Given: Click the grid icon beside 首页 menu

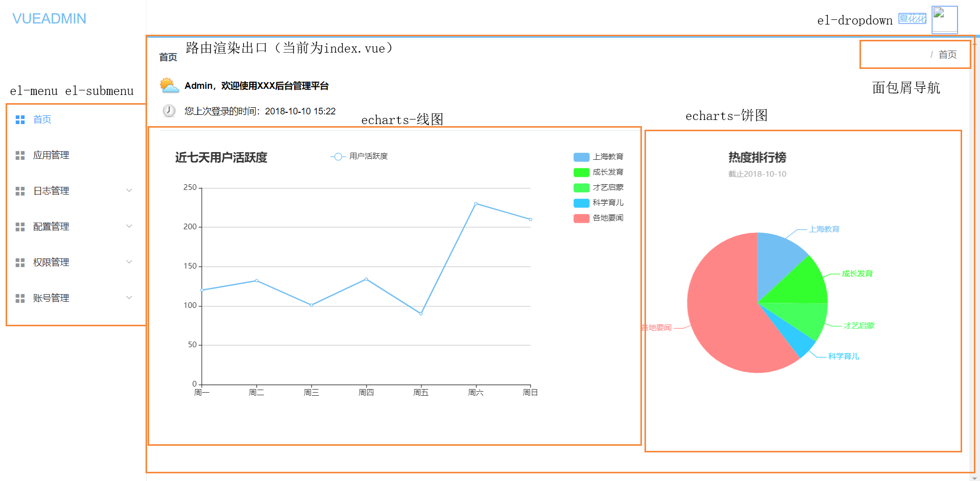Looking at the screenshot, I should click(x=20, y=119).
